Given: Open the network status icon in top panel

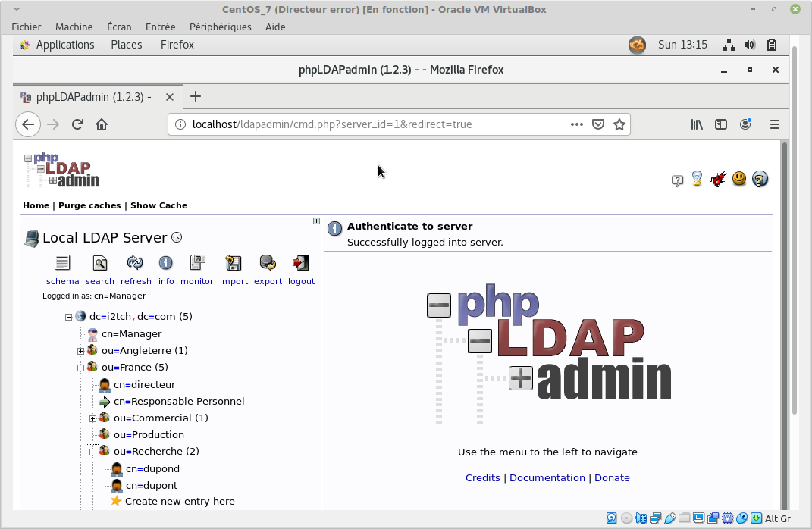Looking at the screenshot, I should [729, 45].
